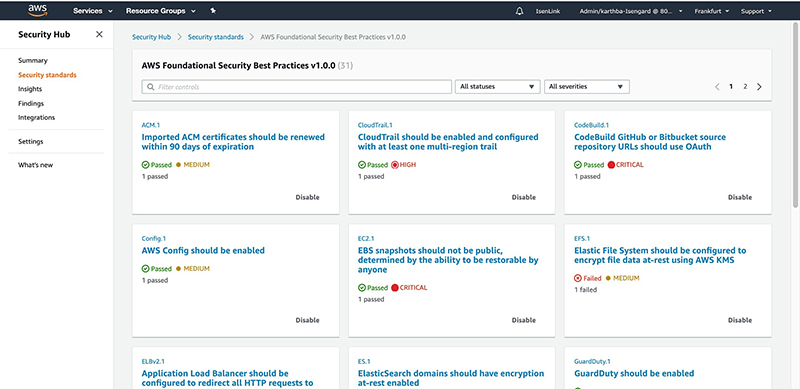Open Settings in the sidebar

point(31,141)
